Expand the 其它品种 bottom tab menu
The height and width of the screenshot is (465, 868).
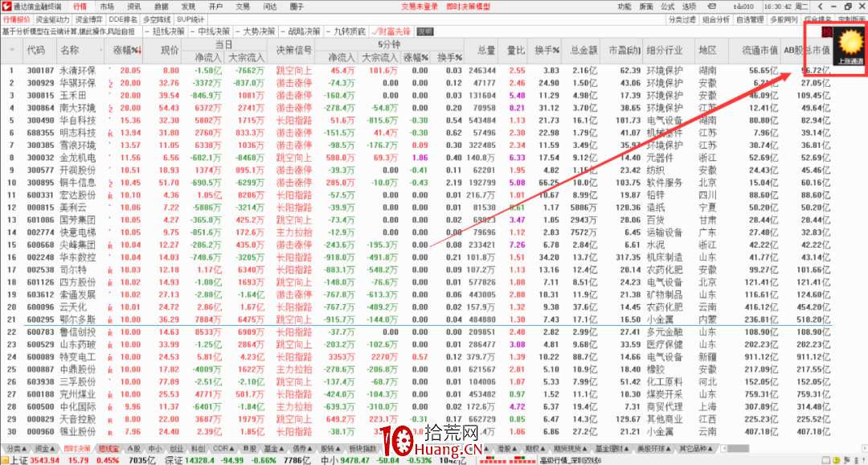[694, 448]
